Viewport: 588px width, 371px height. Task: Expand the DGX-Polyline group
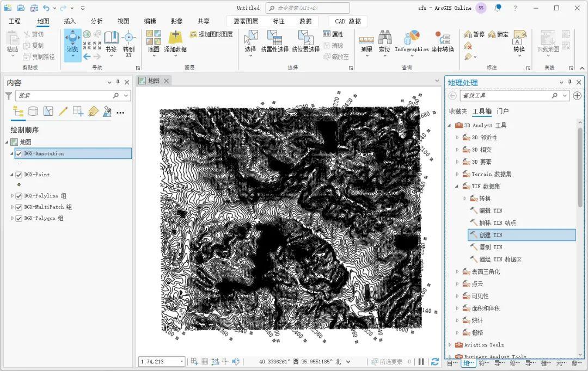click(12, 196)
